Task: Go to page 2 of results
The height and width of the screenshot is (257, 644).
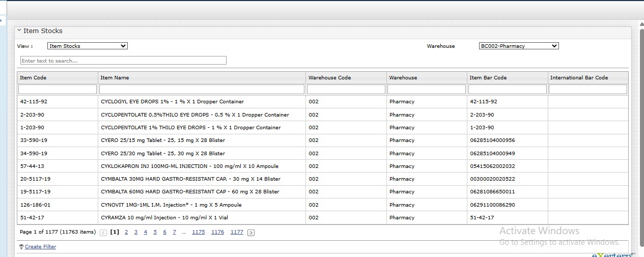Action: pyautogui.click(x=126, y=232)
